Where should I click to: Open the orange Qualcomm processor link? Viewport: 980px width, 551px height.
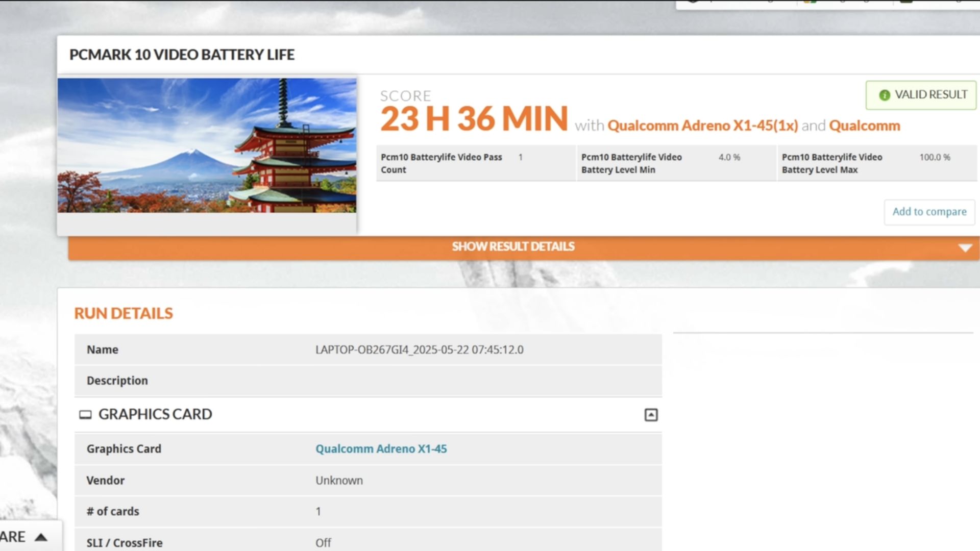pos(864,126)
